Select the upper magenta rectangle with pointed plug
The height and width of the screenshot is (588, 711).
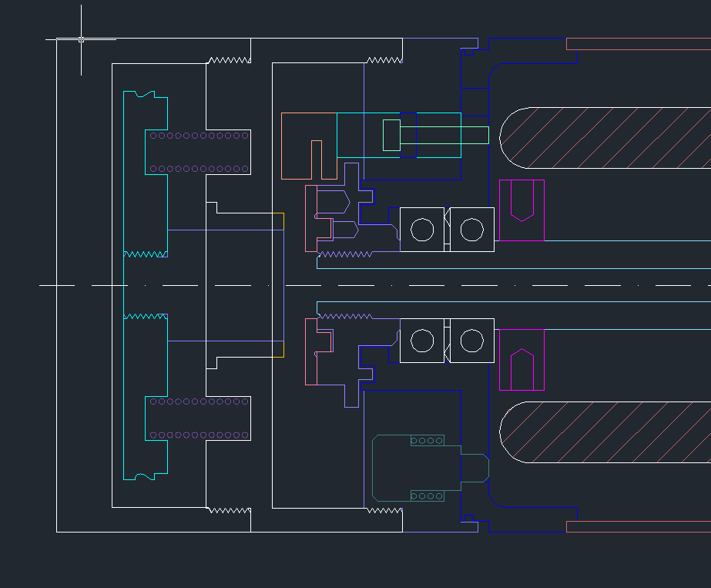(x=522, y=210)
